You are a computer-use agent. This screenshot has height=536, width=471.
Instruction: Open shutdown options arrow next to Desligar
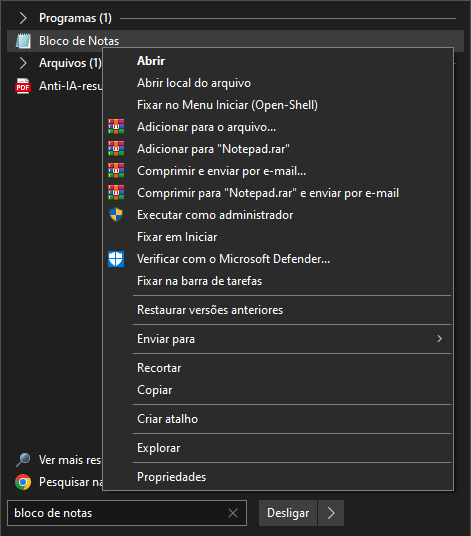pos(331,513)
